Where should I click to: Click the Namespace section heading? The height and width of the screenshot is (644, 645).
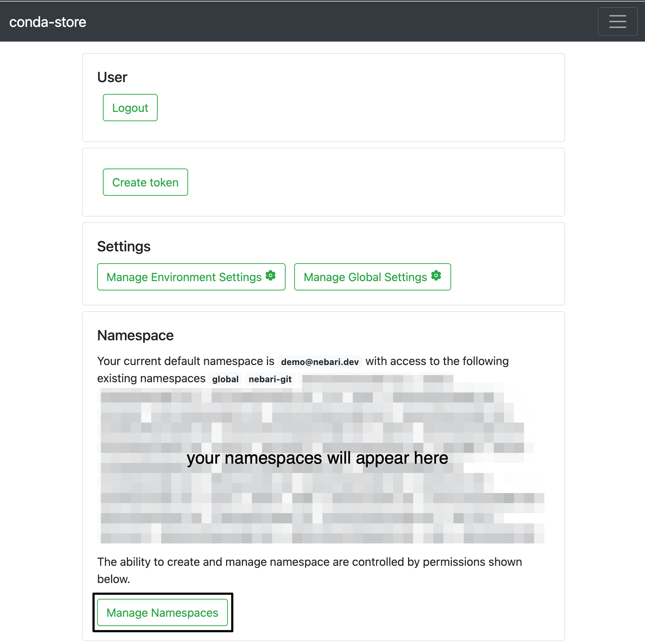135,336
